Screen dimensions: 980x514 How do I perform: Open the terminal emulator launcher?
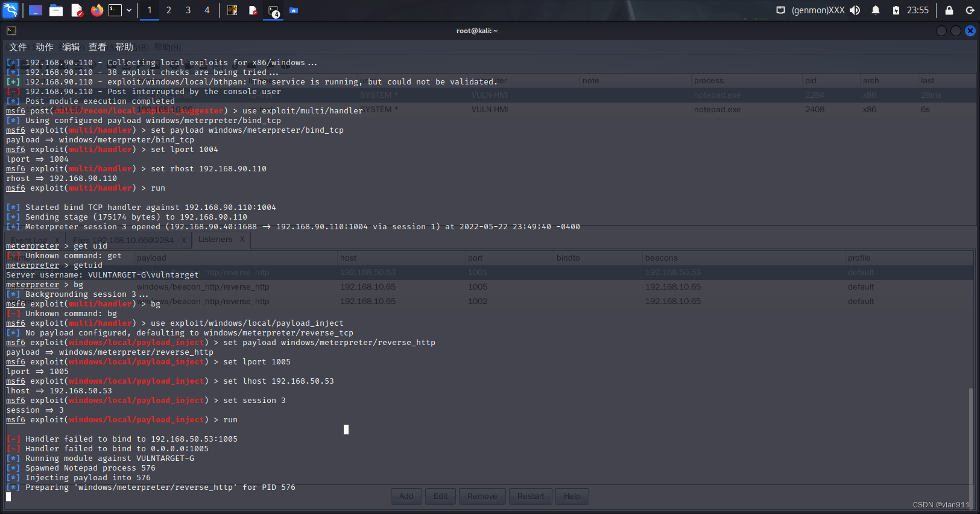[115, 10]
